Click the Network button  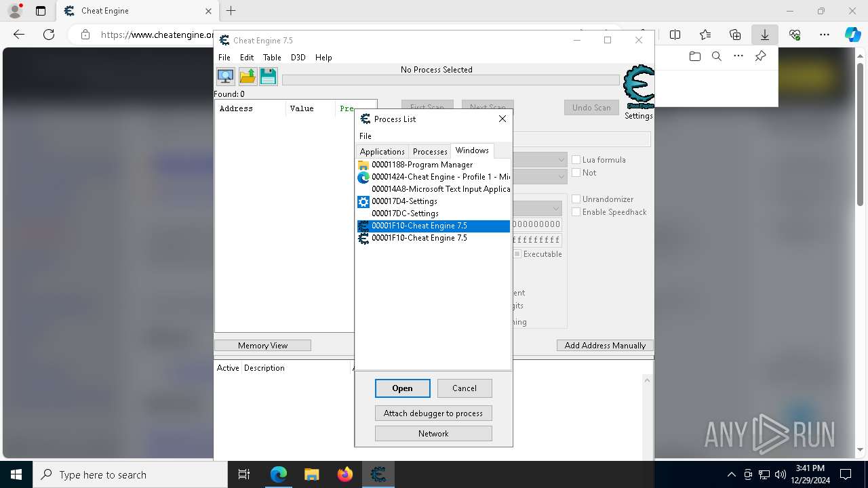click(433, 434)
